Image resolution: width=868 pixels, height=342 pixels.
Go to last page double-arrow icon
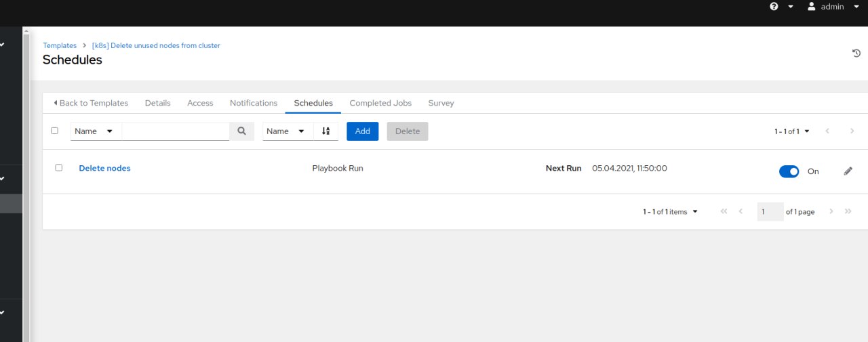pos(848,212)
